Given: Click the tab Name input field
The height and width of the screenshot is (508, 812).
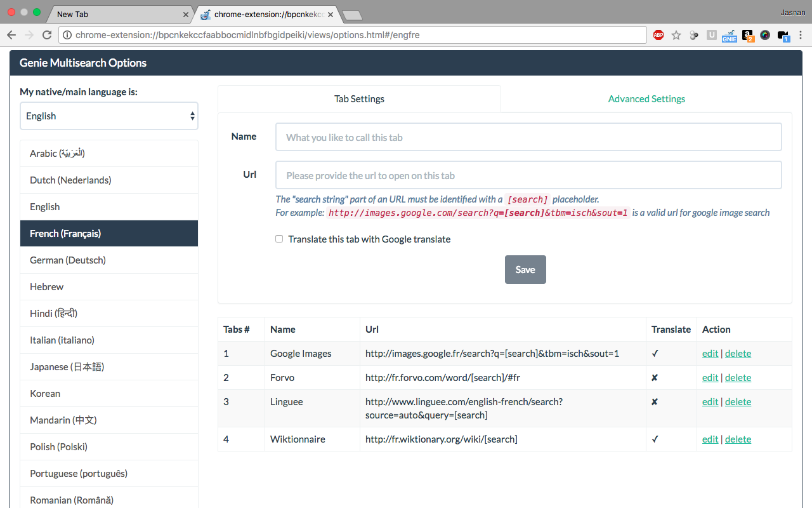Looking at the screenshot, I should (x=528, y=137).
